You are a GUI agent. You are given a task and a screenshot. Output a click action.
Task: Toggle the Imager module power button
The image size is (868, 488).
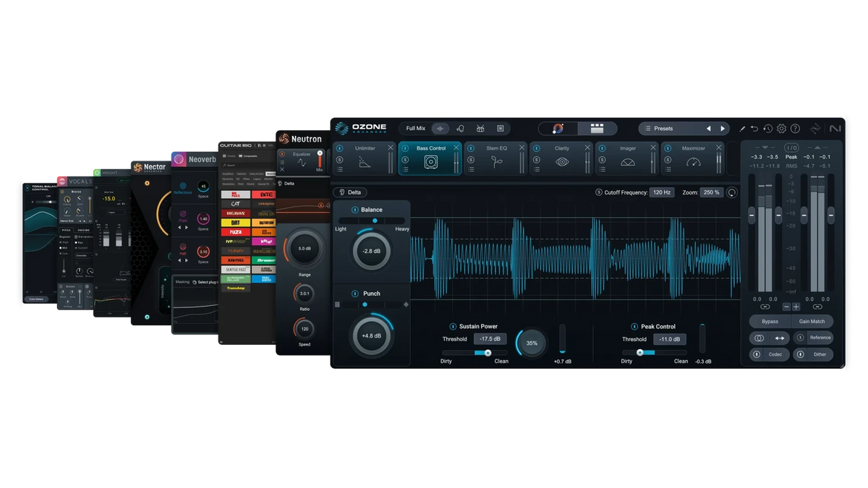click(602, 148)
